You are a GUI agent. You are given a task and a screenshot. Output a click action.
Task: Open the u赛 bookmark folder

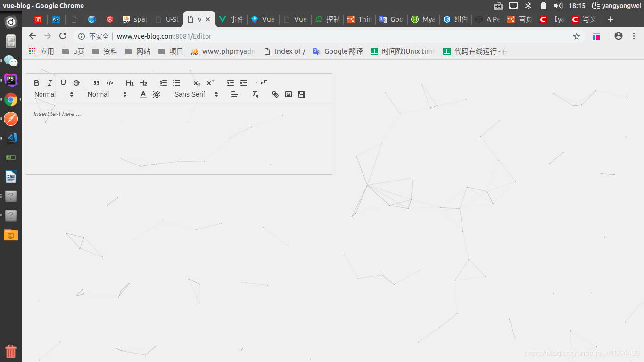click(74, 51)
